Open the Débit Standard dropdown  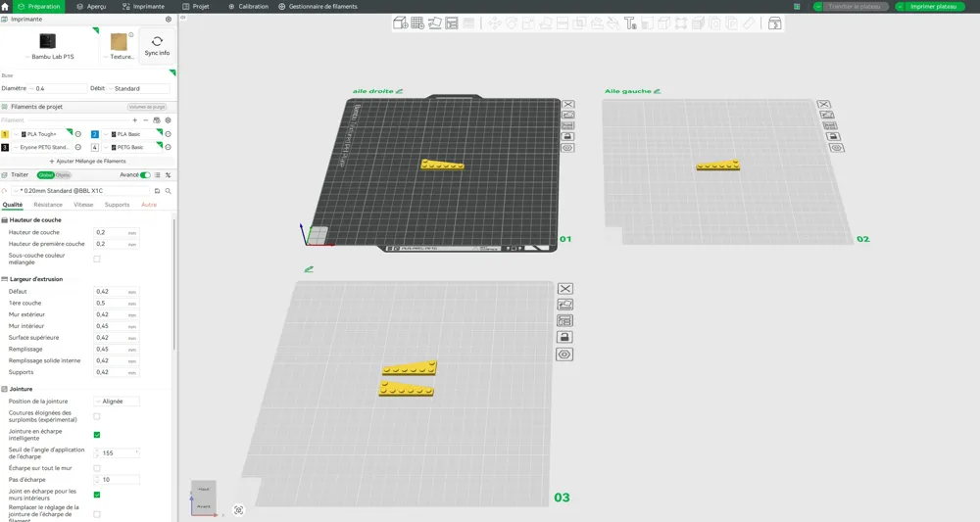pyautogui.click(x=139, y=89)
